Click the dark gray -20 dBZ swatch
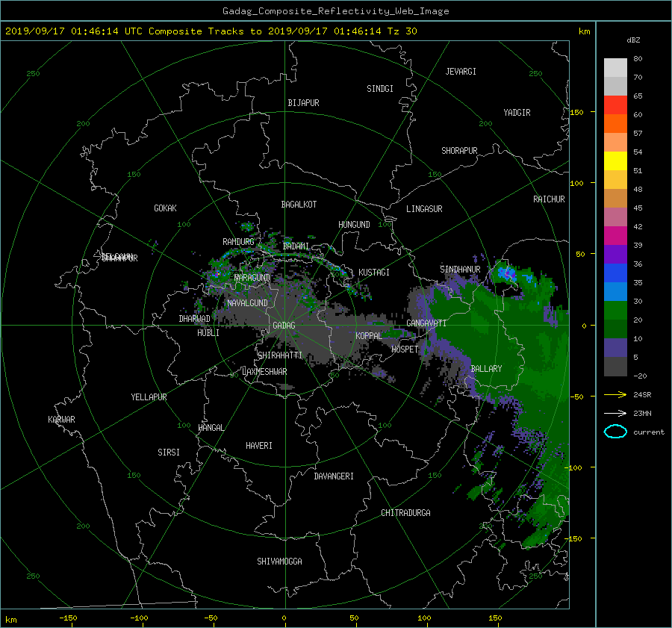 (x=615, y=367)
